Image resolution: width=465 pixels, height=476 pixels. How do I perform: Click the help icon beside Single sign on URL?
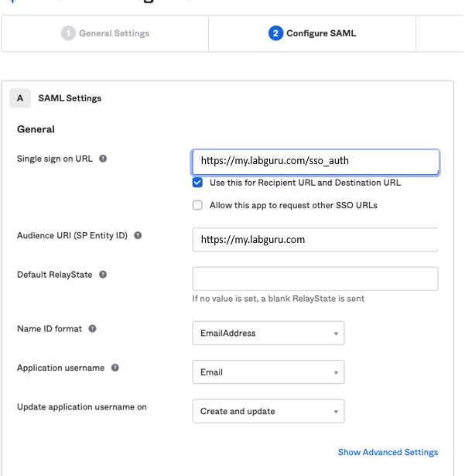[103, 159]
